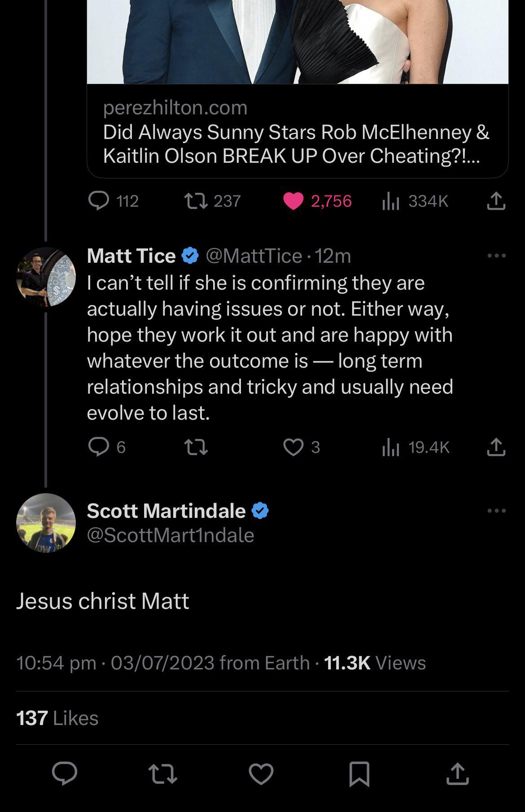Like the "Jesus christ Matt" tweet
The image size is (525, 812).
click(x=261, y=773)
